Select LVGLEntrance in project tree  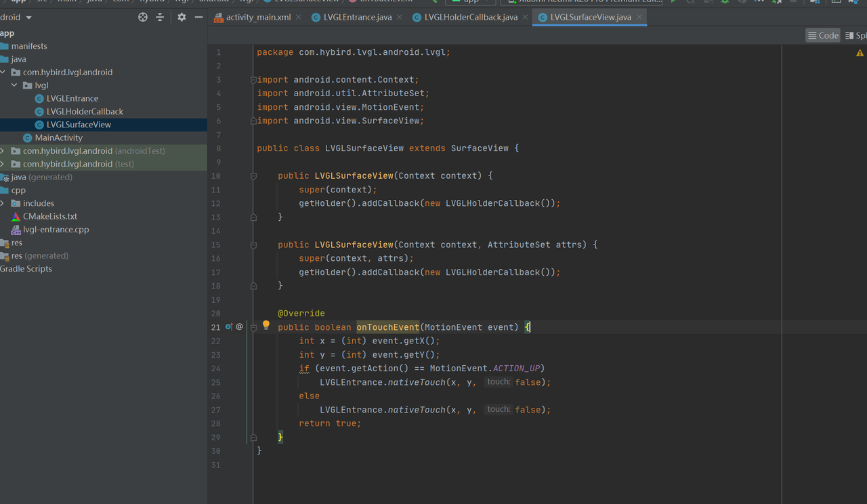72,98
